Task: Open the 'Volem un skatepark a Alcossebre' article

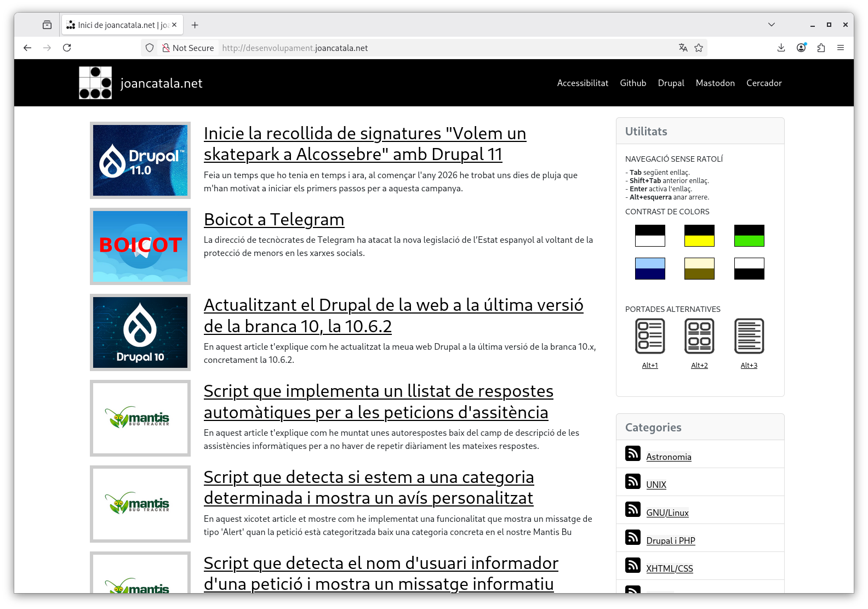Action: click(365, 144)
